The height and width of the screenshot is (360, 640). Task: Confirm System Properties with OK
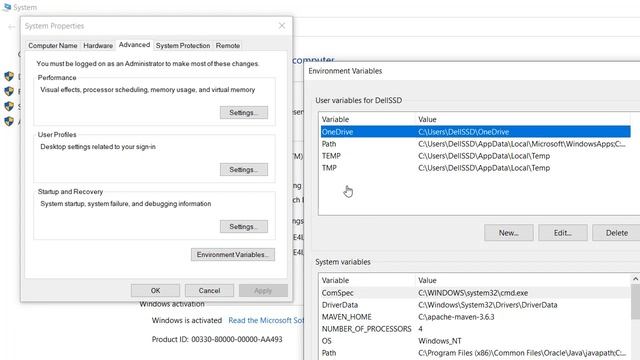[155, 291]
